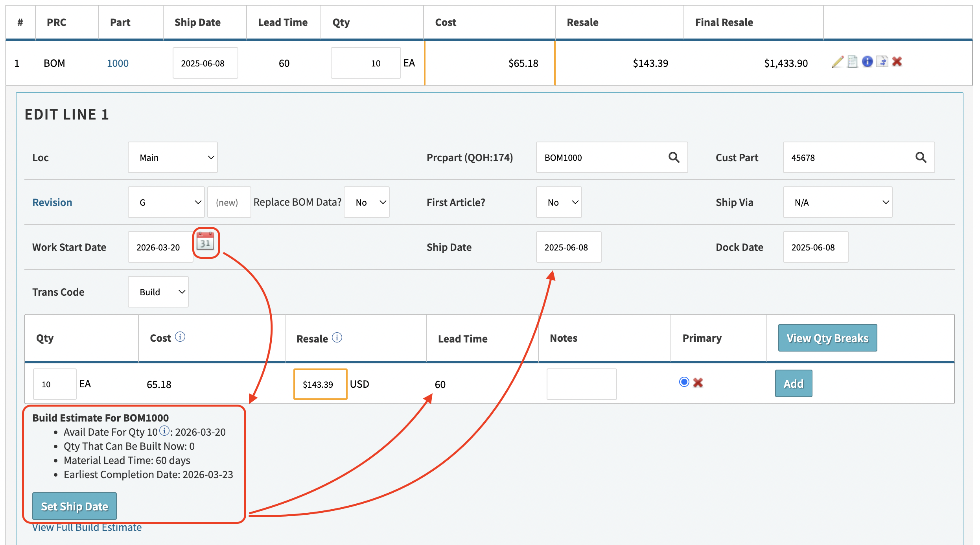
Task: Click the Set Ship Date button
Action: (x=74, y=506)
